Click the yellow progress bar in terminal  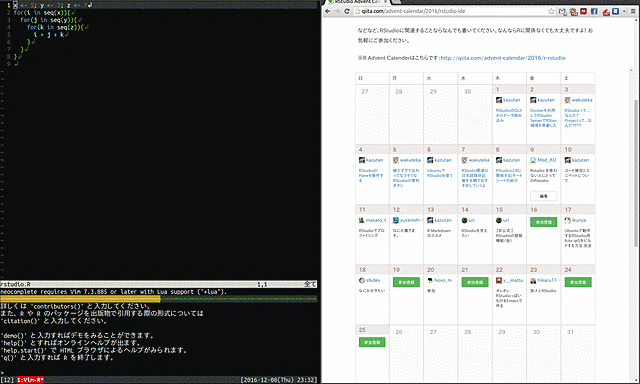tap(80, 300)
